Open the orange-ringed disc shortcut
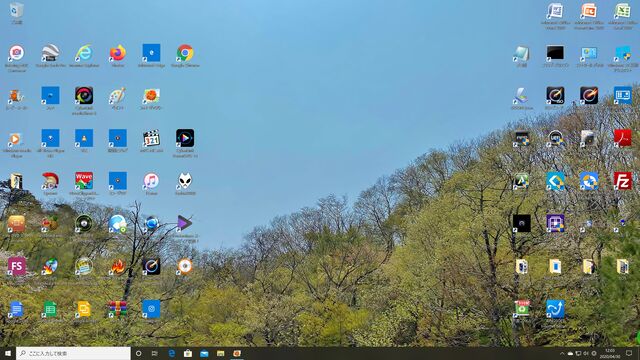Image resolution: width=640 pixels, height=360 pixels. point(185,266)
